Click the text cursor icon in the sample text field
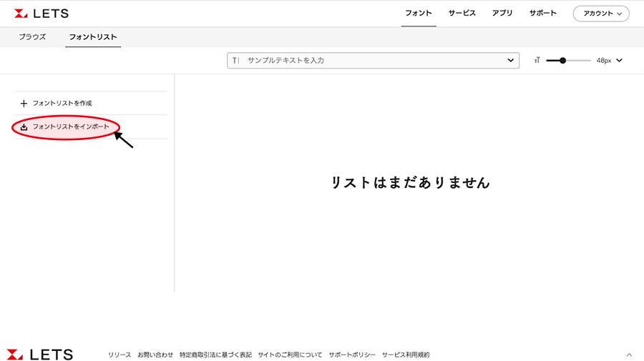This screenshot has height=361, width=644. click(235, 60)
